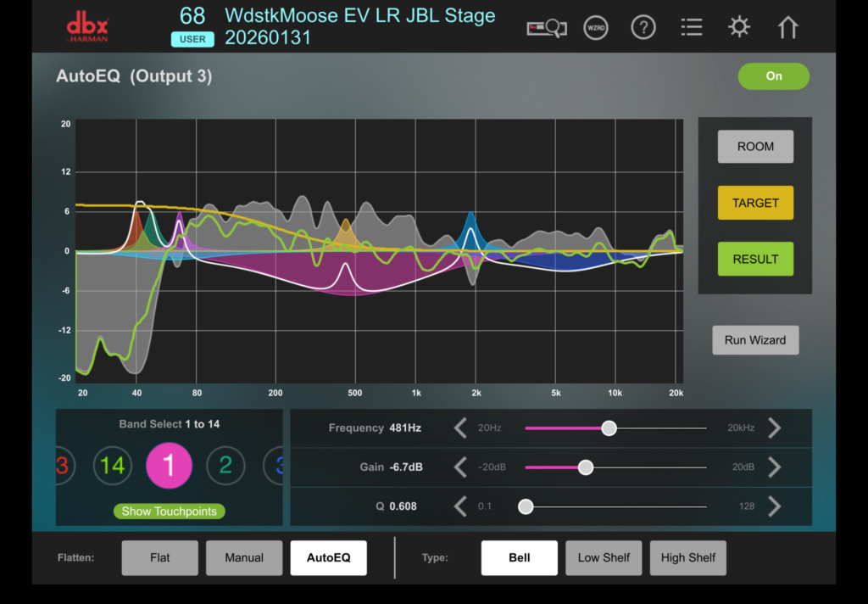Toggle the ROOM curve display
Screen dimensions: 868x604
pyautogui.click(x=755, y=146)
